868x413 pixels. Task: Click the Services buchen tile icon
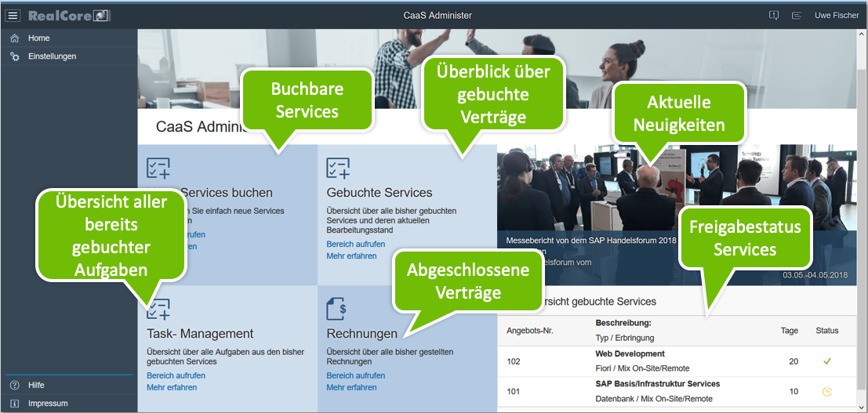tap(158, 168)
